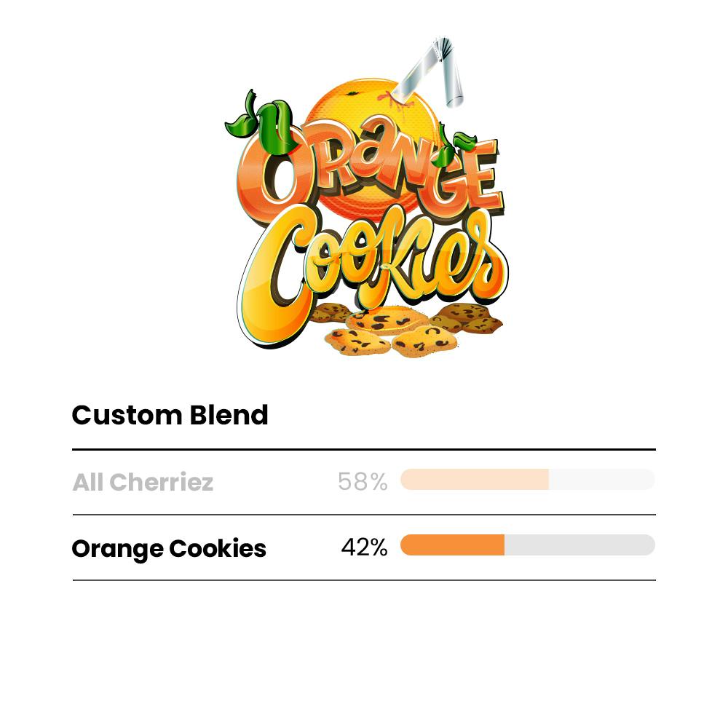Click the 58% value for All Cherriez
Image resolution: width=728 pixels, height=728 pixels.
click(x=363, y=481)
